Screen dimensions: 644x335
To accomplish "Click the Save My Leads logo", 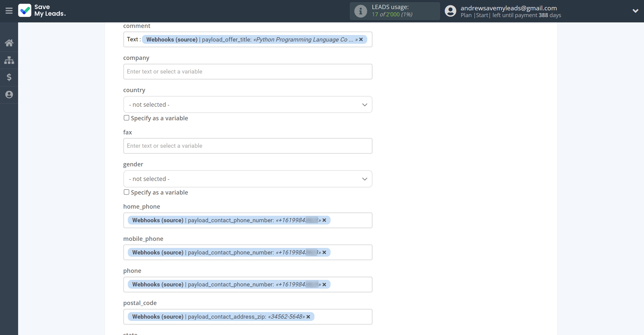I will [x=42, y=11].
